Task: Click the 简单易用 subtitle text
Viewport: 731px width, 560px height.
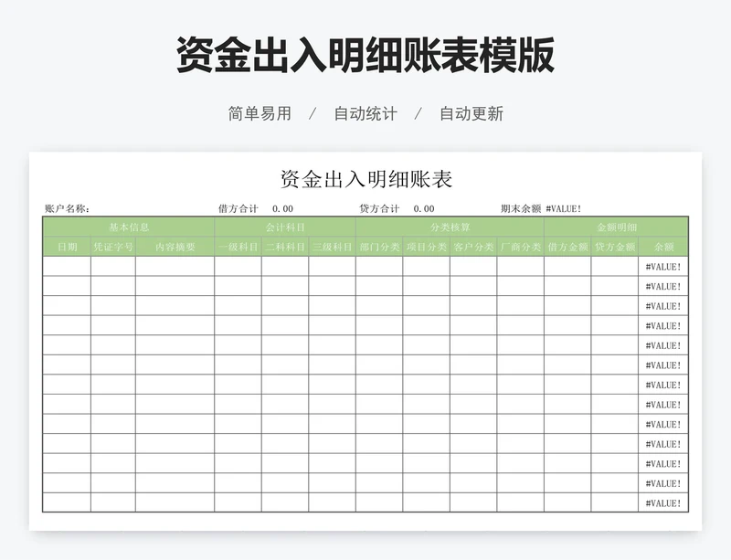Action: [x=260, y=113]
